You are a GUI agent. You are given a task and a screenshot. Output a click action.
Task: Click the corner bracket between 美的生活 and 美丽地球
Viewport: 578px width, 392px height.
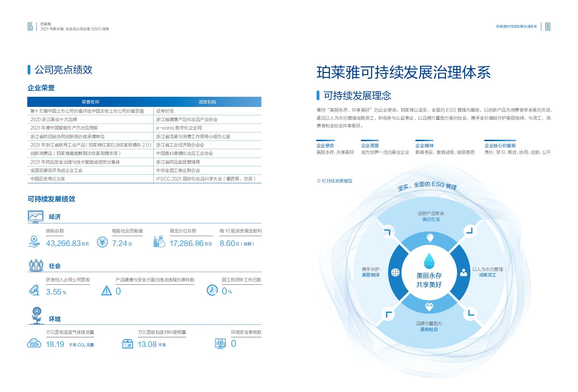click(388, 232)
